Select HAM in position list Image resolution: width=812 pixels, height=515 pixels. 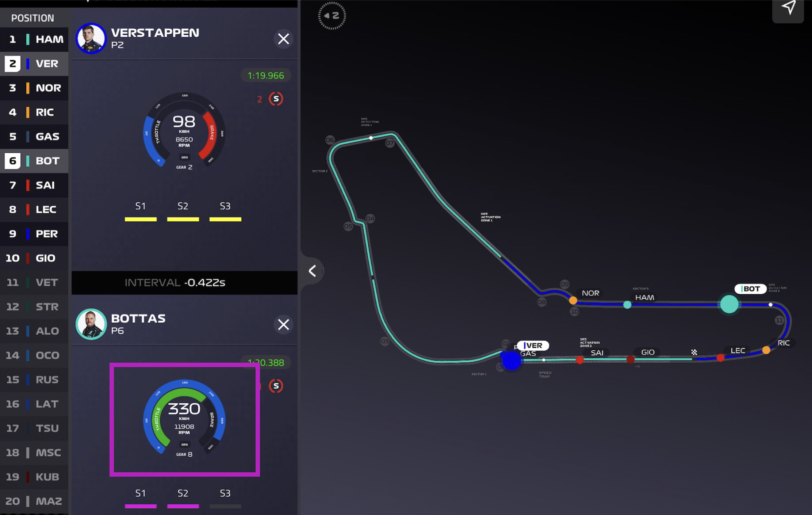(x=34, y=39)
